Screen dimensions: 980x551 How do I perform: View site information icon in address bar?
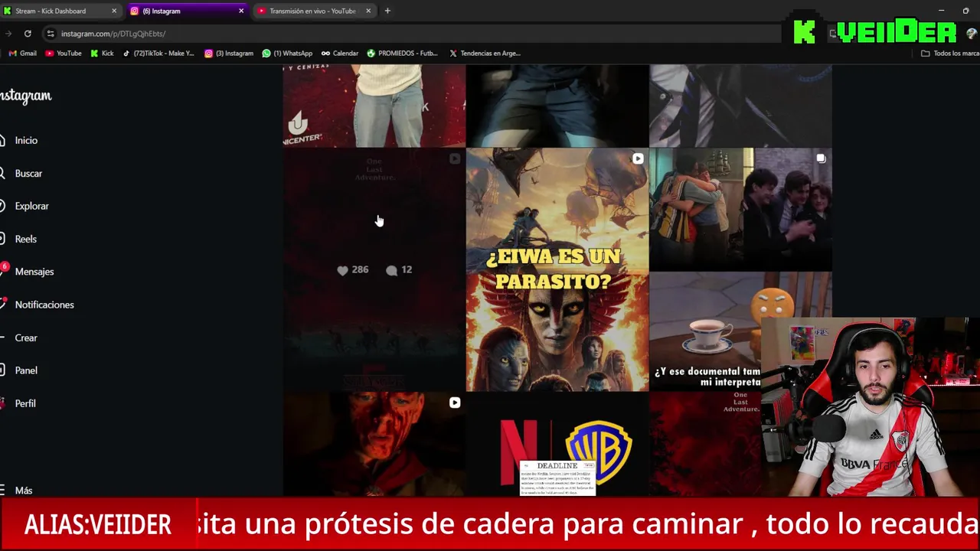coord(50,34)
